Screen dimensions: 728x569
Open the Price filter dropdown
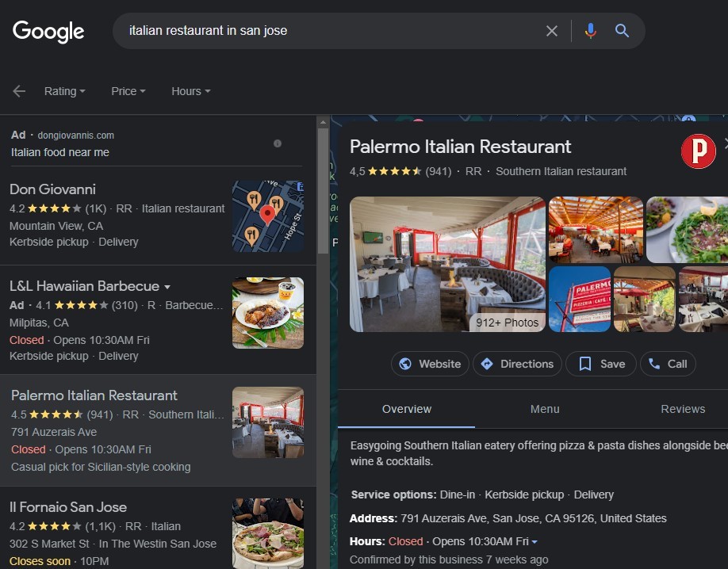(128, 91)
